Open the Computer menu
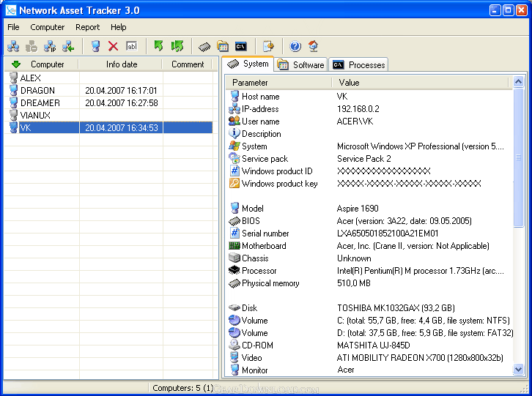Image resolution: width=532 pixels, height=396 pixels. (47, 27)
